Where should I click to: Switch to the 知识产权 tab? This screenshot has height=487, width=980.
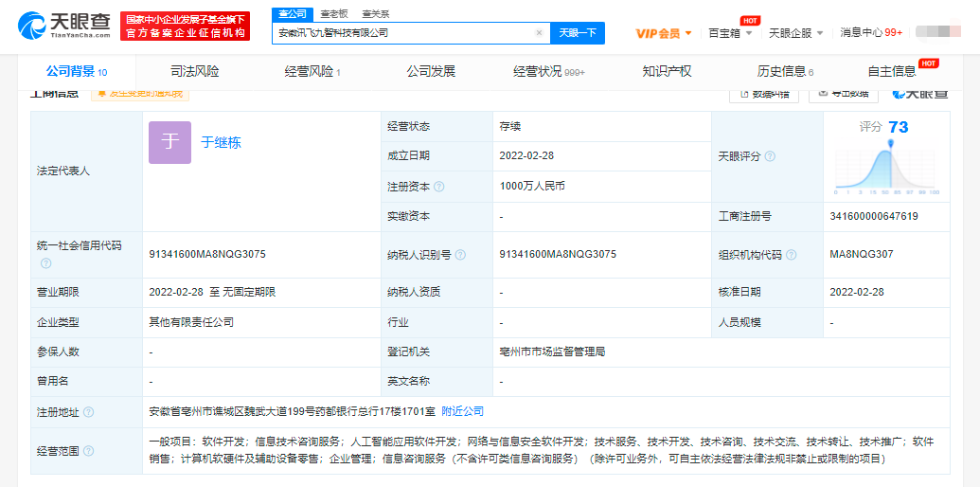(667, 72)
